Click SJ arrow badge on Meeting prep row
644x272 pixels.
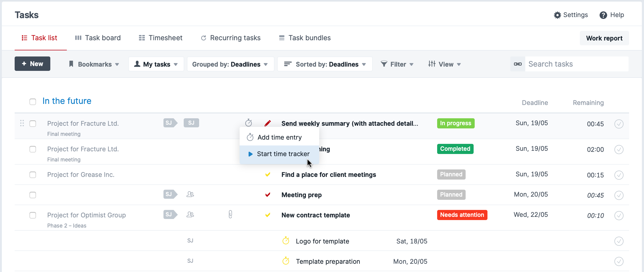click(170, 194)
